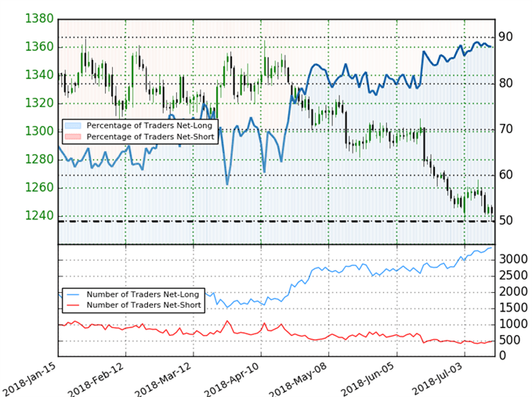
Task: Click the 2018-Apr-10 date label
Action: coord(231,379)
